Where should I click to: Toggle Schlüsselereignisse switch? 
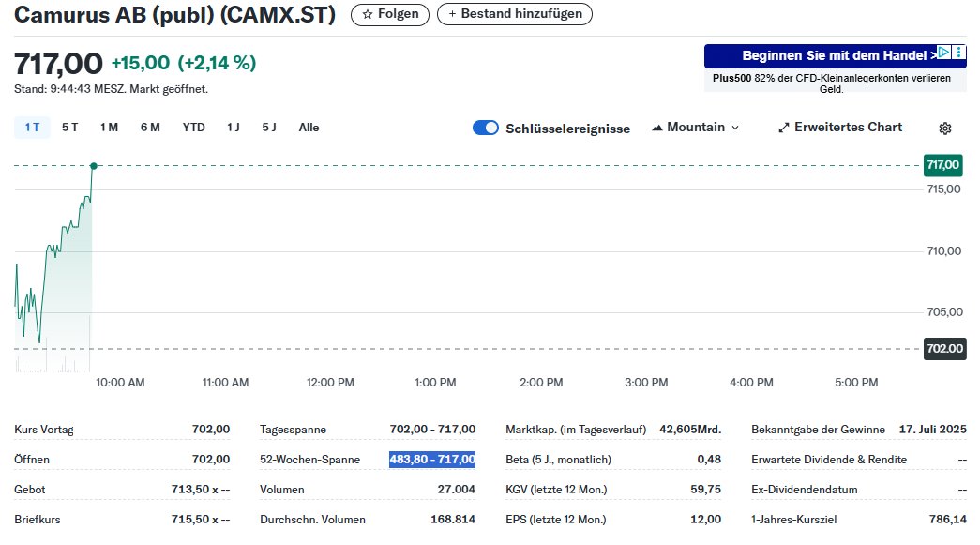click(486, 128)
